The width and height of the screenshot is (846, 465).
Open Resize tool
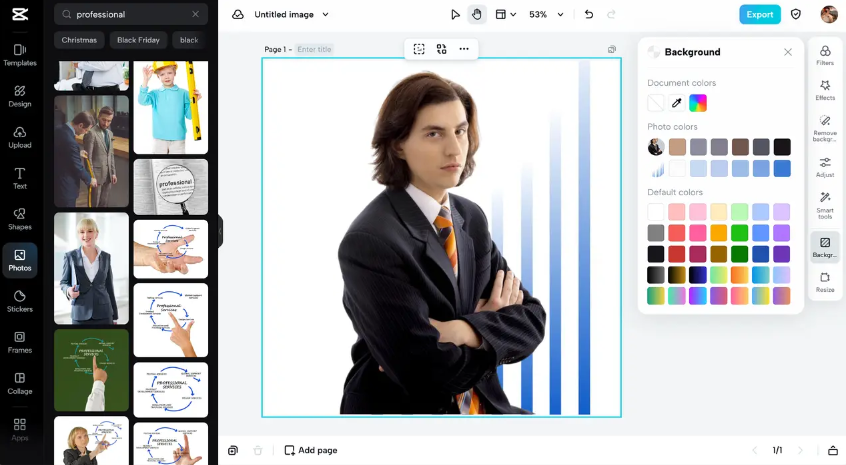(x=825, y=283)
